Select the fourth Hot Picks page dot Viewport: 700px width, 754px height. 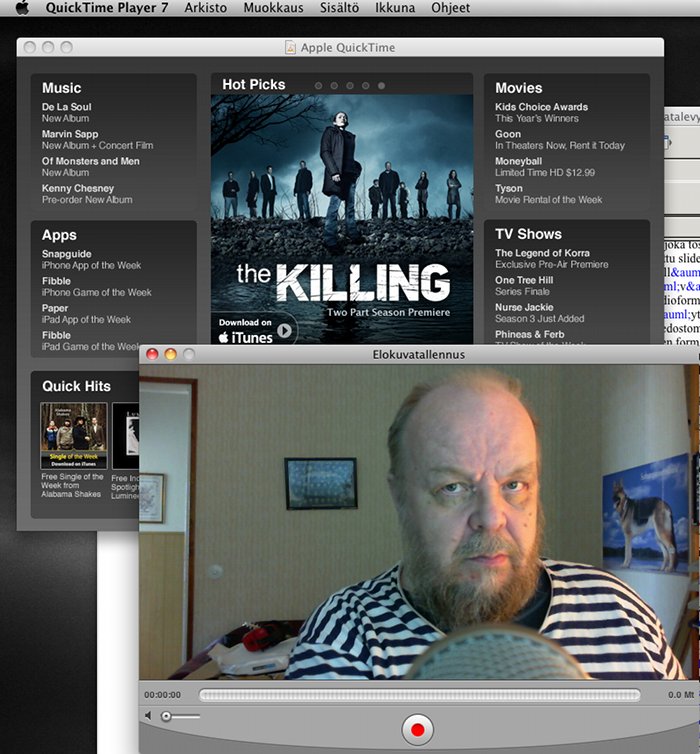pyautogui.click(x=366, y=86)
